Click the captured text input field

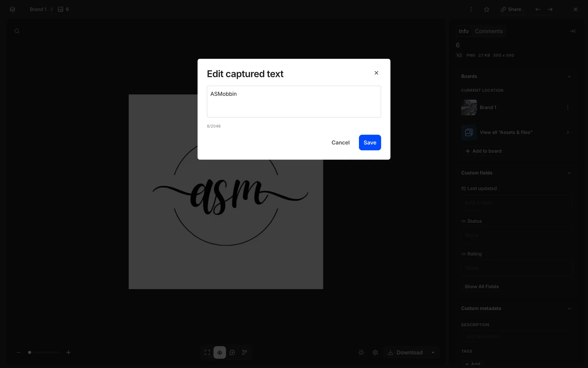coord(294,102)
